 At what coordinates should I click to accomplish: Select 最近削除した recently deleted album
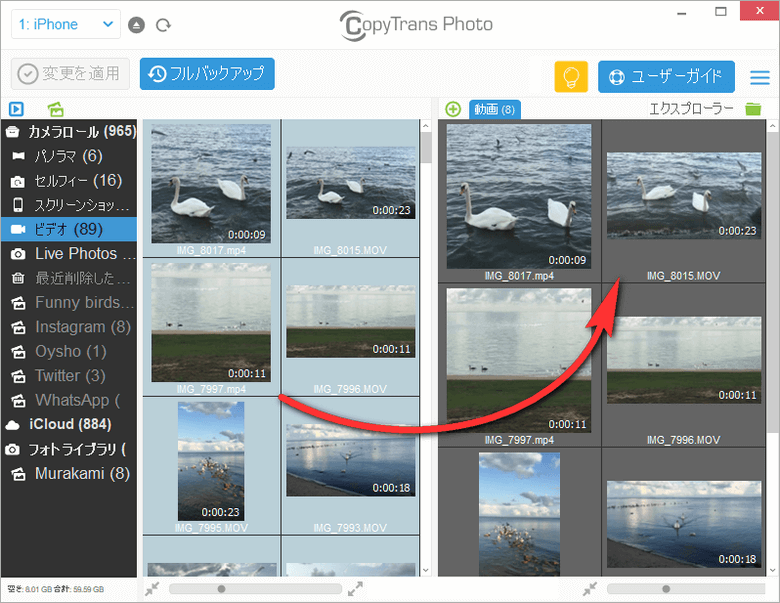tap(69, 278)
